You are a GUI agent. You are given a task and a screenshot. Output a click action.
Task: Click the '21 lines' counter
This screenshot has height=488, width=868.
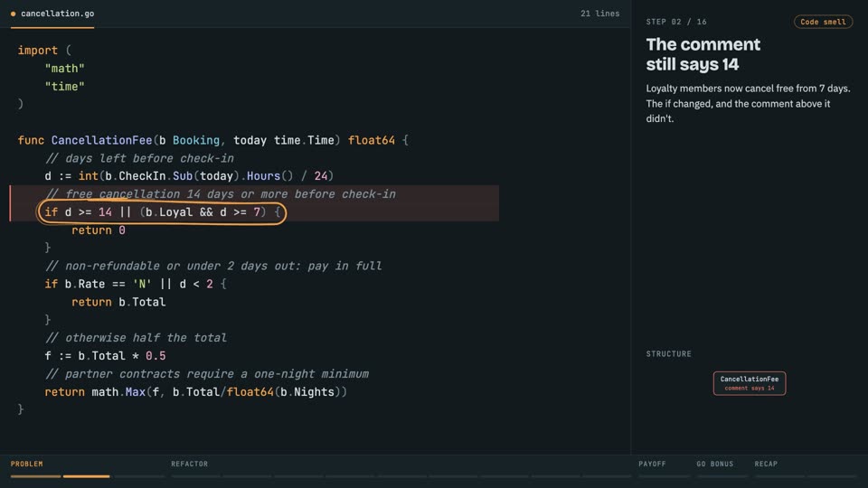point(599,14)
